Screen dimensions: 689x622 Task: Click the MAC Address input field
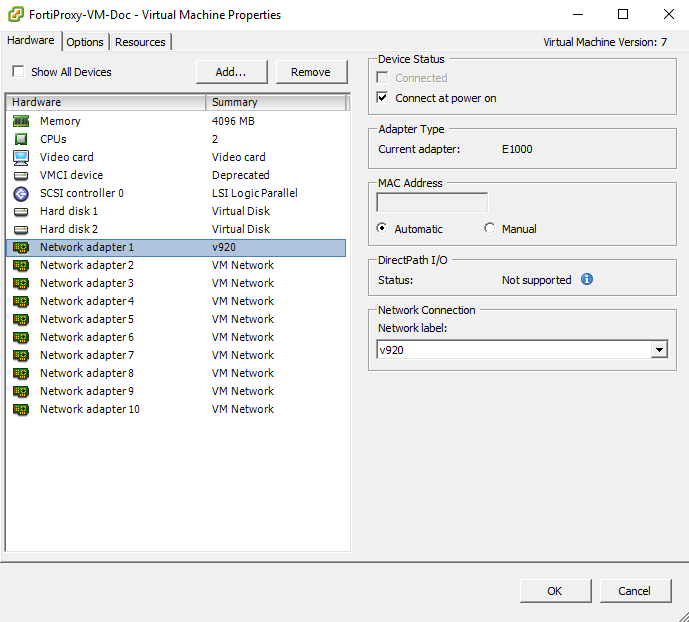click(432, 203)
